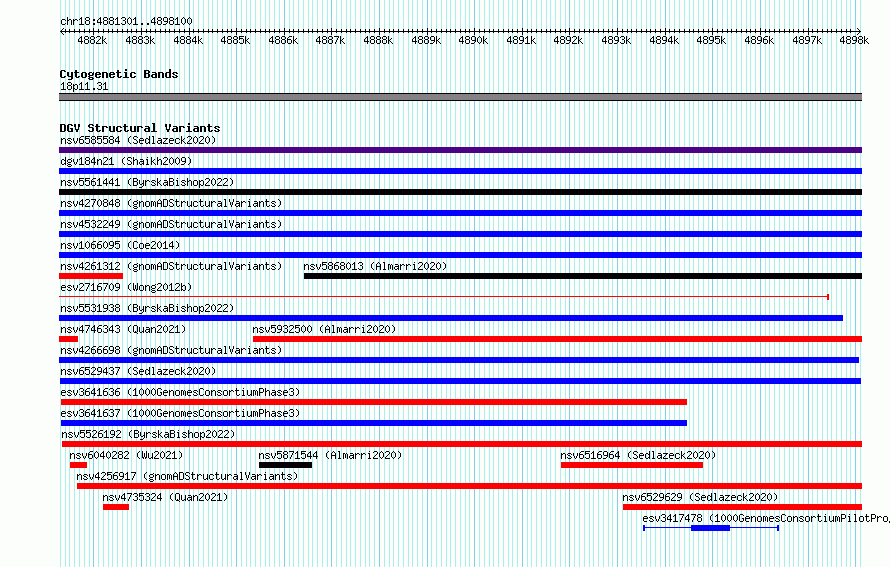Click the Cytogenetic Bands track title

pyautogui.click(x=119, y=74)
